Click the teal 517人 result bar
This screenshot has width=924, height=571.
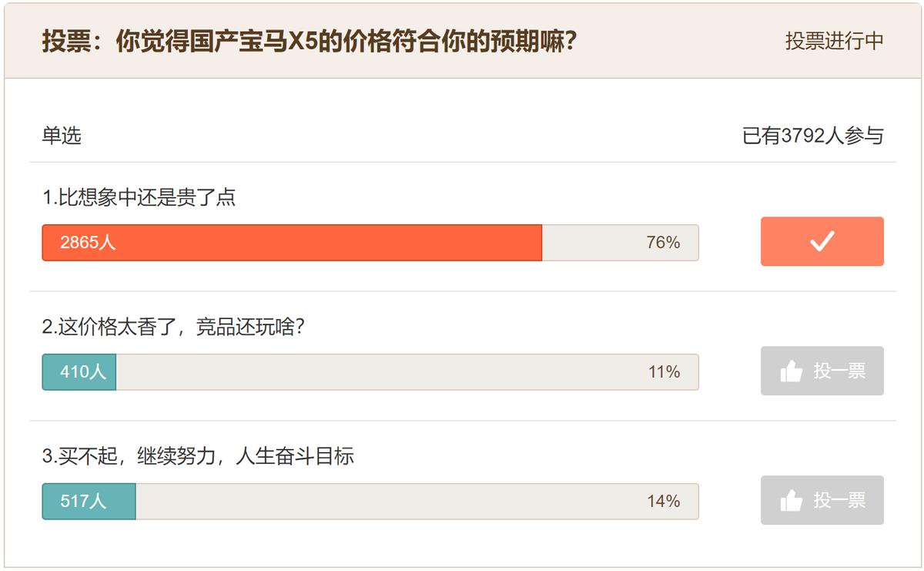coord(89,502)
